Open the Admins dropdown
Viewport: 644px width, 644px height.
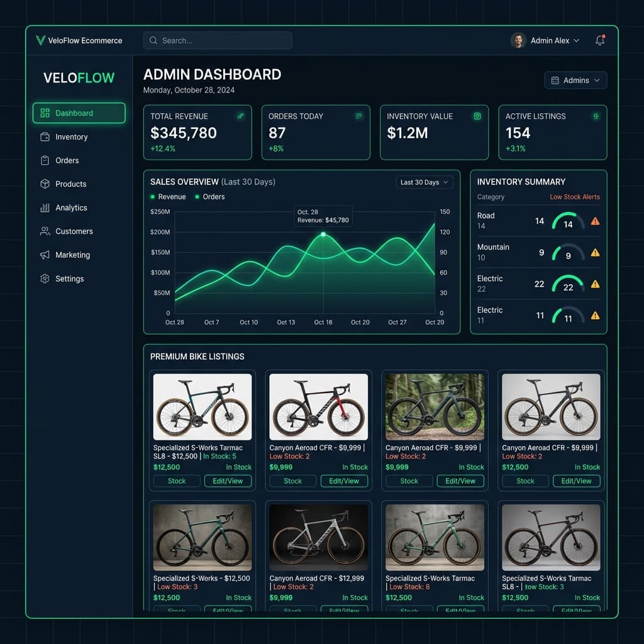[575, 80]
